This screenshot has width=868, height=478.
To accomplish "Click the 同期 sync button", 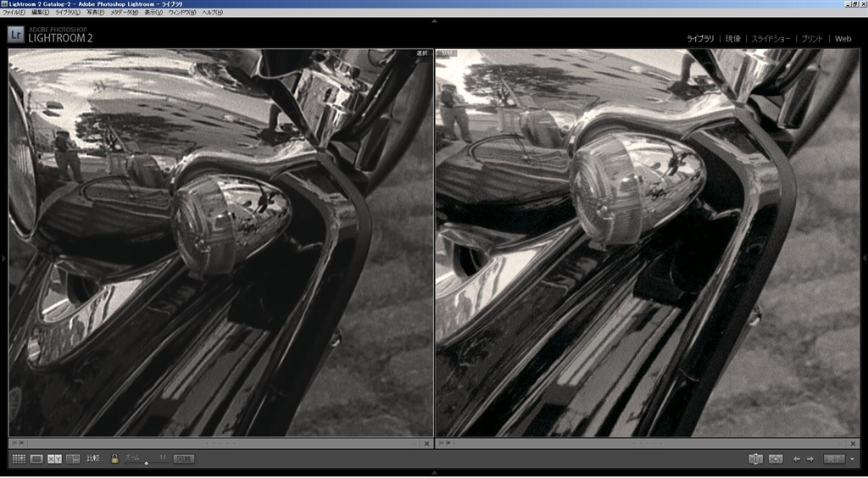I will [183, 459].
